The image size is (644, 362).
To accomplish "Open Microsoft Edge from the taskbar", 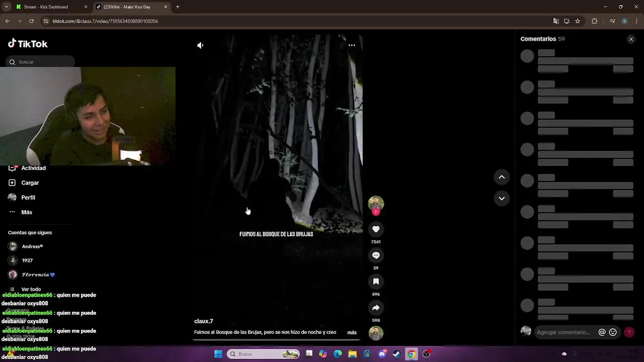I will pos(338,354).
